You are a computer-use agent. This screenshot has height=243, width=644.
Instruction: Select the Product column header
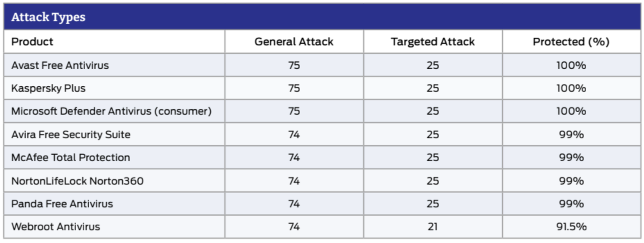point(32,42)
